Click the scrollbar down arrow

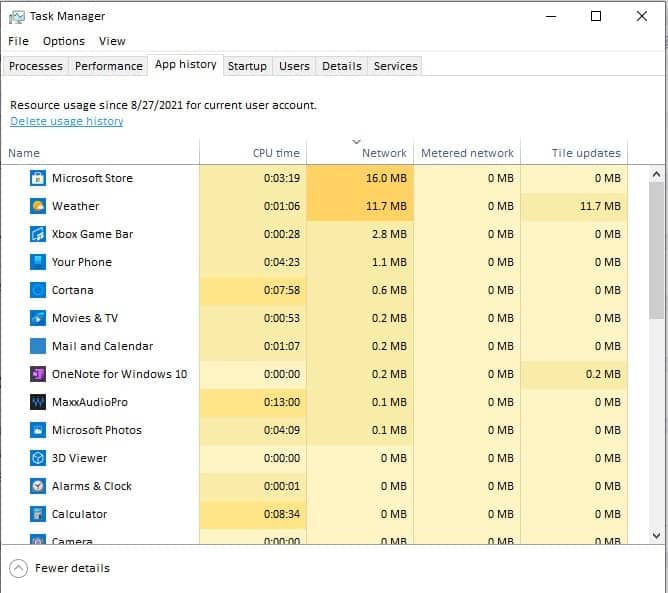point(656,535)
